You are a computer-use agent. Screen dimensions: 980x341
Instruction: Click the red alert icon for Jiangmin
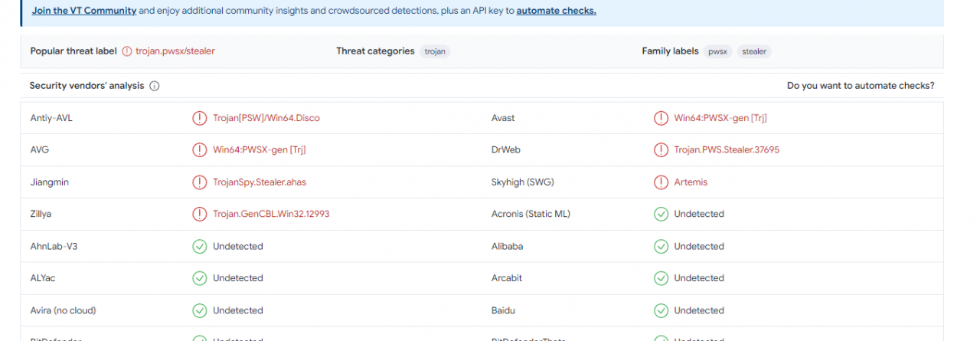200,182
